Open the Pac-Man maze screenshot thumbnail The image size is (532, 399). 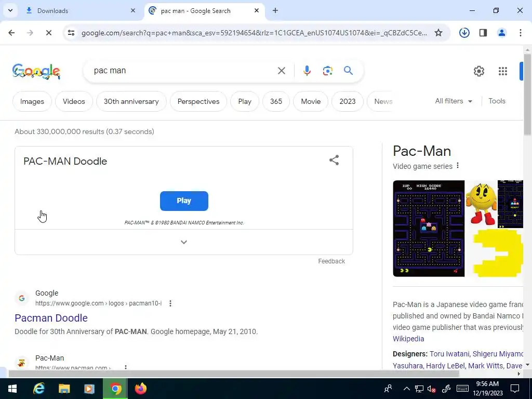[x=429, y=229]
